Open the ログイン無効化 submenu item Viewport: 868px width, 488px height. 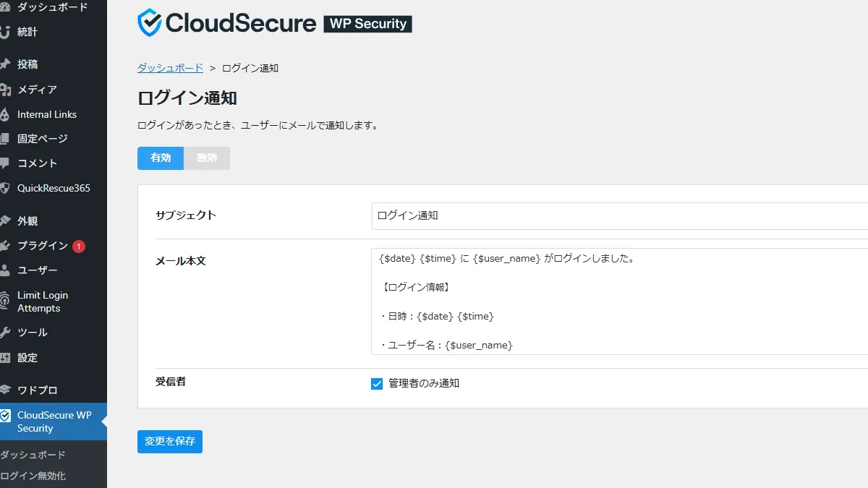point(33,476)
